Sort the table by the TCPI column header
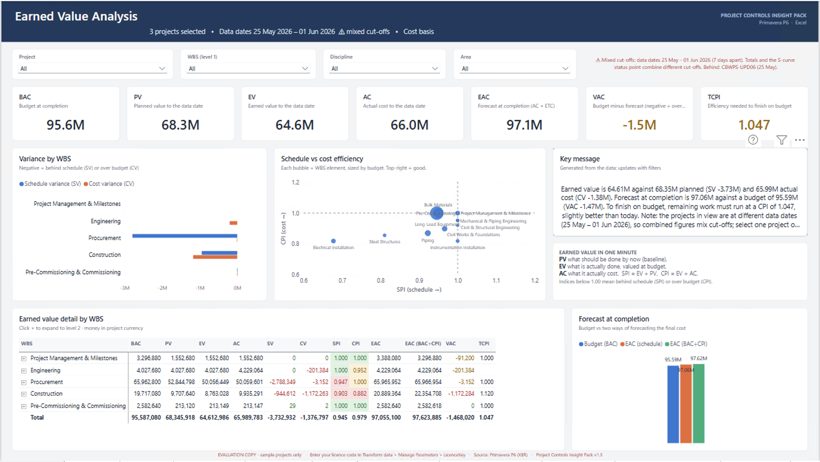Screen dimensions: 820x462 [x=484, y=343]
